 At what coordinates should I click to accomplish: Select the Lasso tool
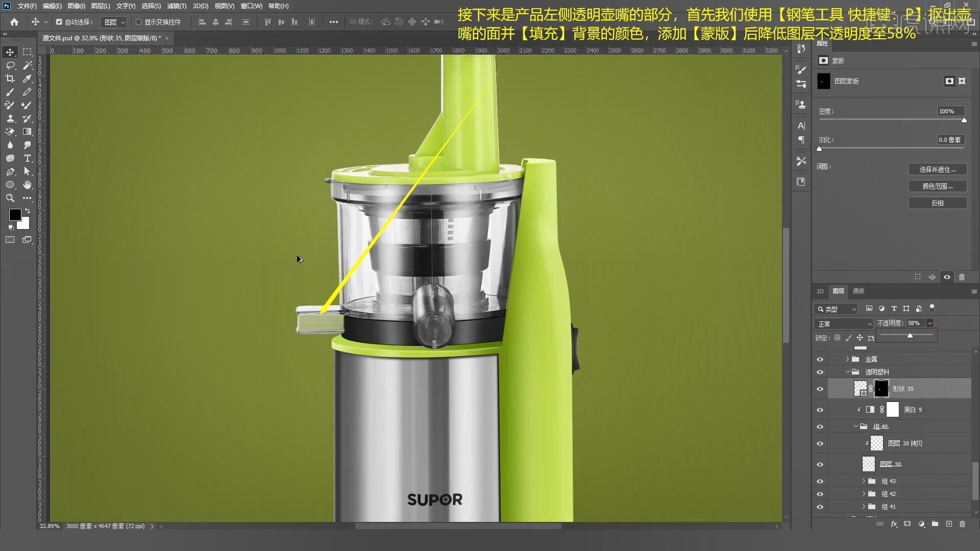tap(10, 65)
